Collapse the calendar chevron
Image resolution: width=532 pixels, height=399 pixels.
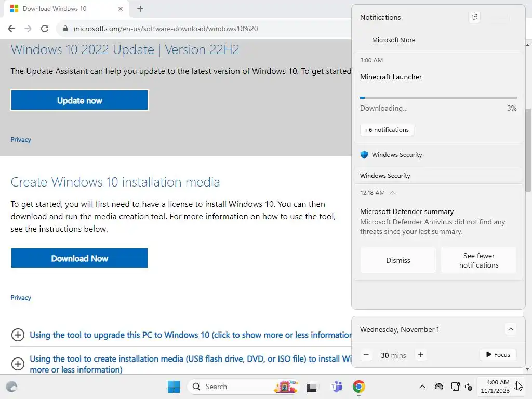[510, 329]
